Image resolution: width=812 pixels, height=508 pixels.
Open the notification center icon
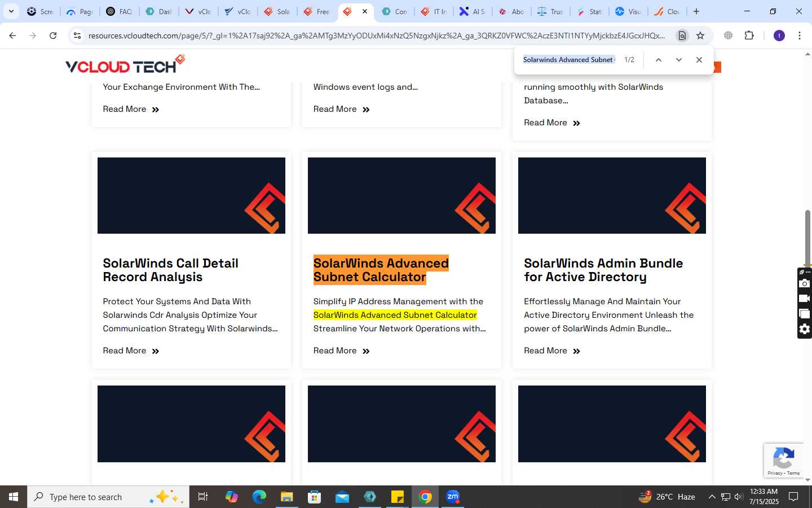(x=793, y=497)
